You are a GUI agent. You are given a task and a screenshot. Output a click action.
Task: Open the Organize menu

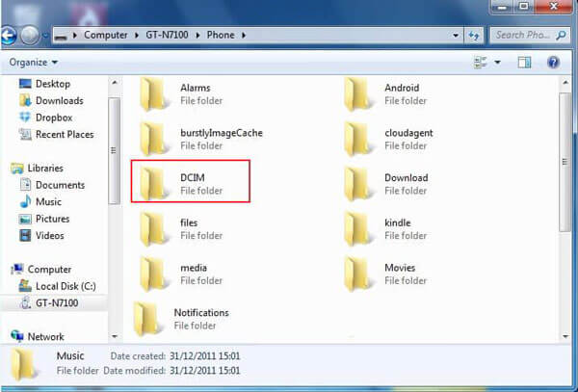point(33,63)
